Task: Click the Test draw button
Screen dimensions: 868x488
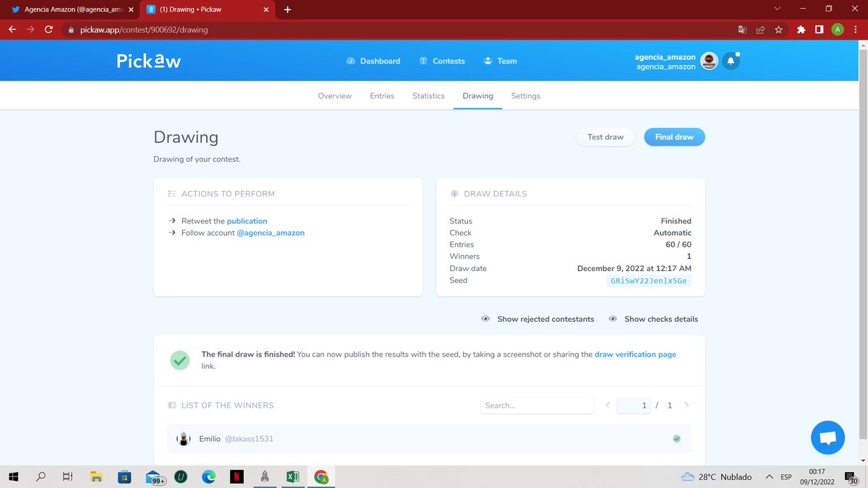Action: [605, 137]
